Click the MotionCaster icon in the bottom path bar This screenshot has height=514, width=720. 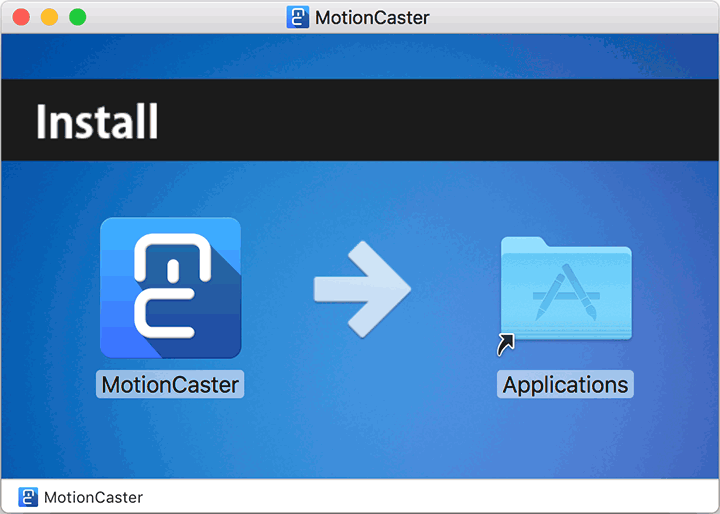28,497
